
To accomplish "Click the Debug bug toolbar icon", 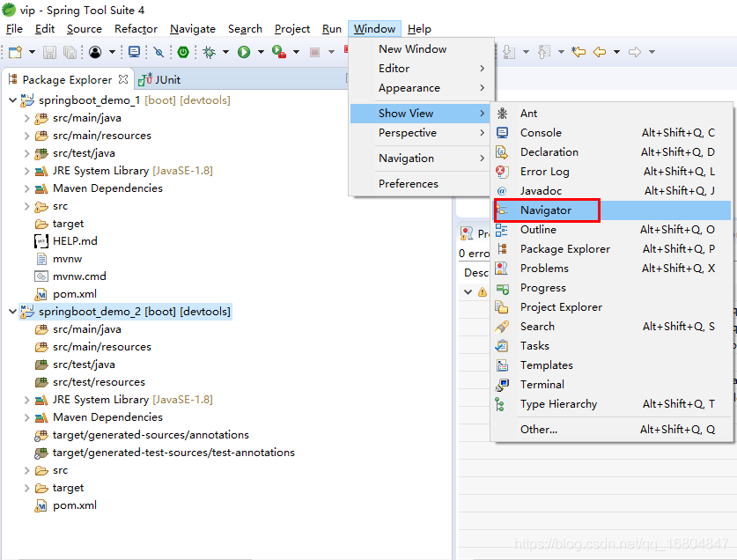I will pyautogui.click(x=209, y=52).
